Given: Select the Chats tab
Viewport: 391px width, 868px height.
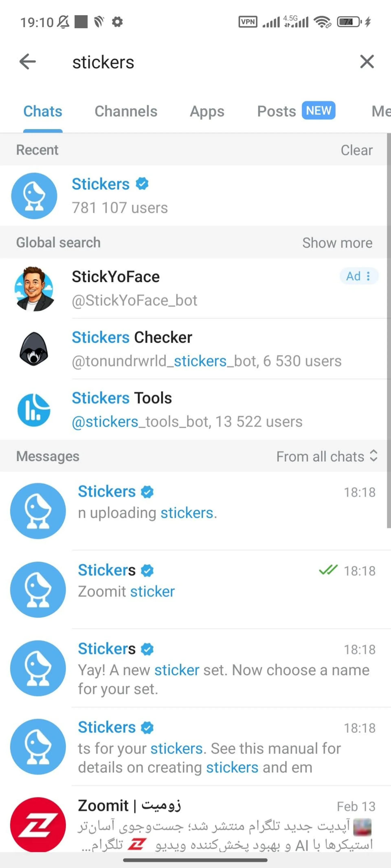Looking at the screenshot, I should (x=43, y=111).
